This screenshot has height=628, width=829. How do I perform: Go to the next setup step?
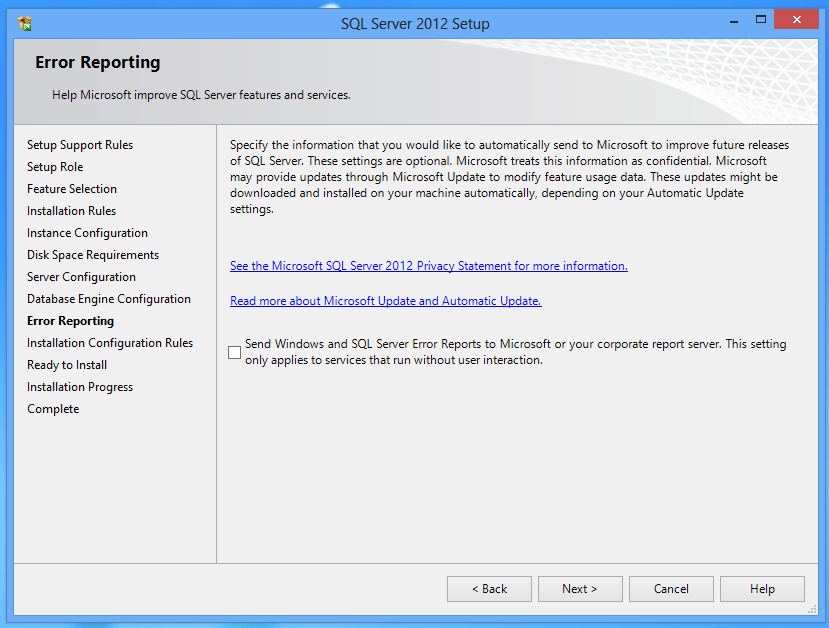[x=580, y=589]
